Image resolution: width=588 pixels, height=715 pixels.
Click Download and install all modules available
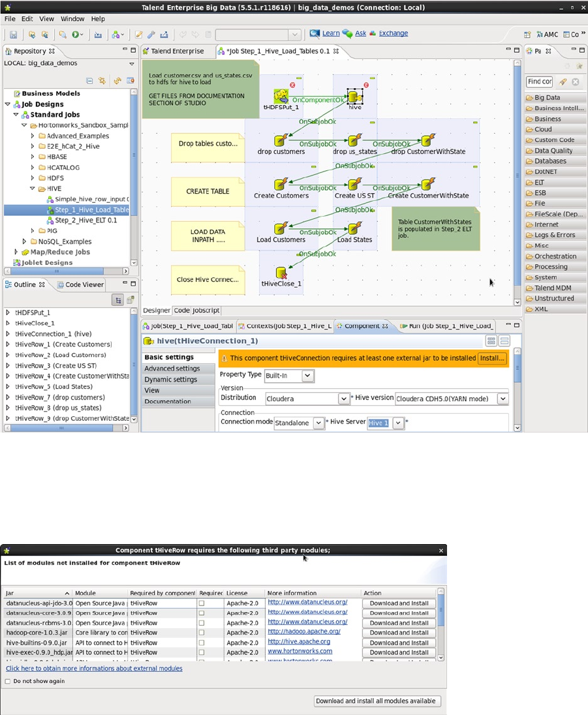click(376, 701)
